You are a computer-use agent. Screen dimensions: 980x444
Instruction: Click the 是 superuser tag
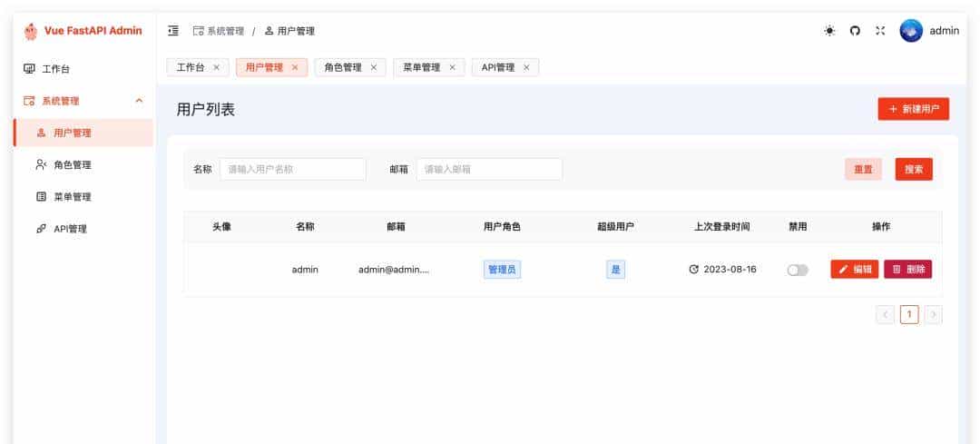click(615, 270)
